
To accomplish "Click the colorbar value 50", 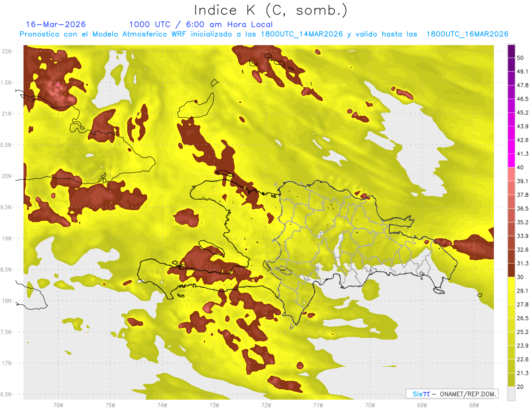I will point(520,58).
